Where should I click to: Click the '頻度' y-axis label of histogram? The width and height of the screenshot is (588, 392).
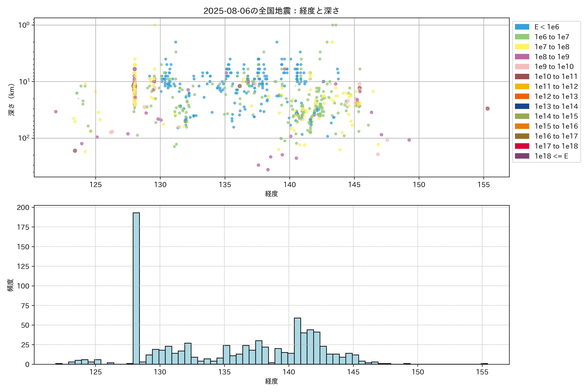(x=10, y=285)
